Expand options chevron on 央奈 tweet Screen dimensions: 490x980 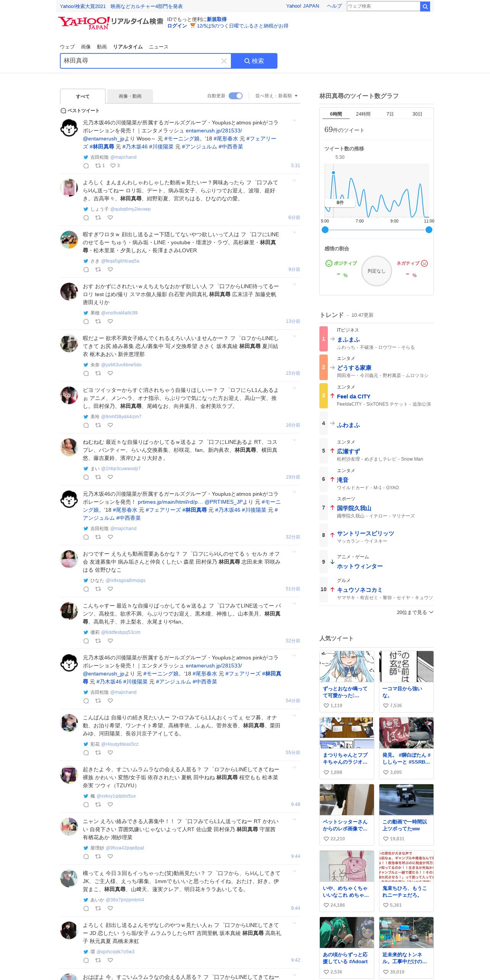294,336
